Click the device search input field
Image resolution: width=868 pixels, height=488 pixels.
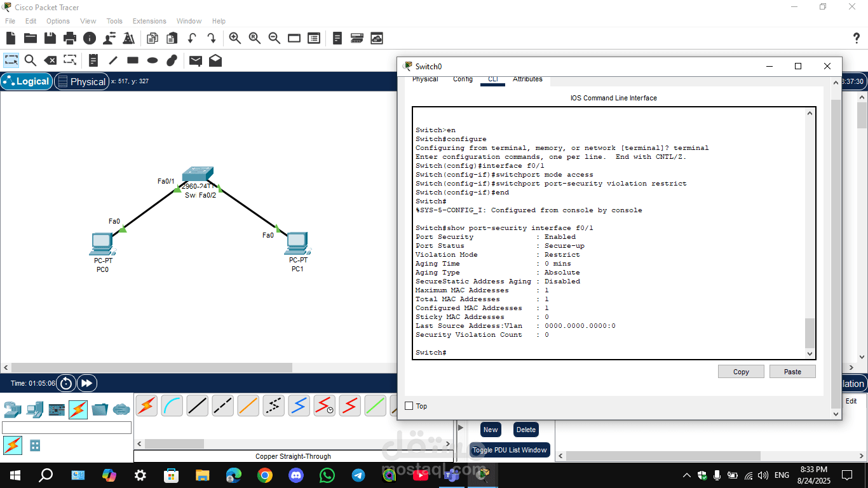(67, 428)
